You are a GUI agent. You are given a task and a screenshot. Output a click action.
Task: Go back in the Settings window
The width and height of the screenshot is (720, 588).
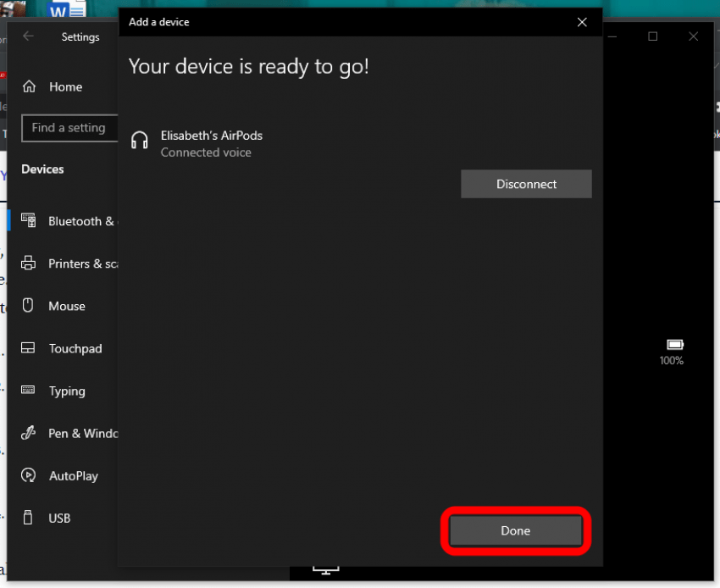[x=29, y=36]
